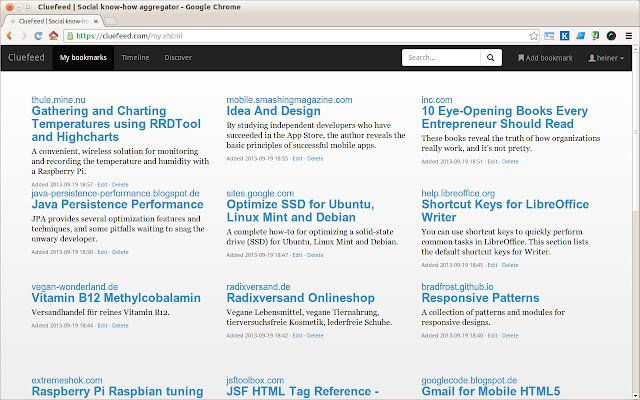Edit the Vitamin B12 Methylcobalamin bookmark
The image size is (640, 400).
102,326
